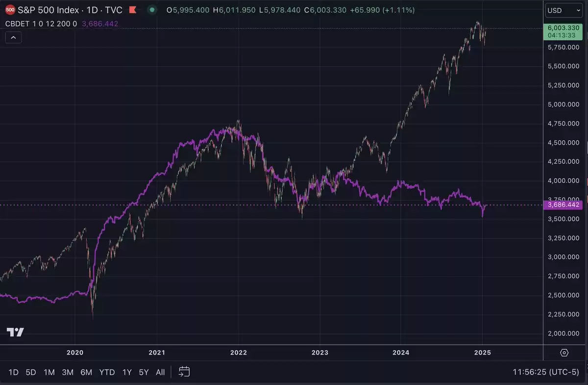
Task: Select the 6M time range
Action: [x=86, y=372]
